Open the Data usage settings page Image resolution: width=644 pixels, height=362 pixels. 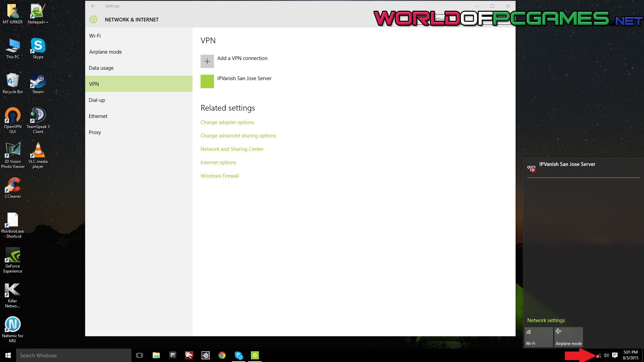pyautogui.click(x=139, y=68)
